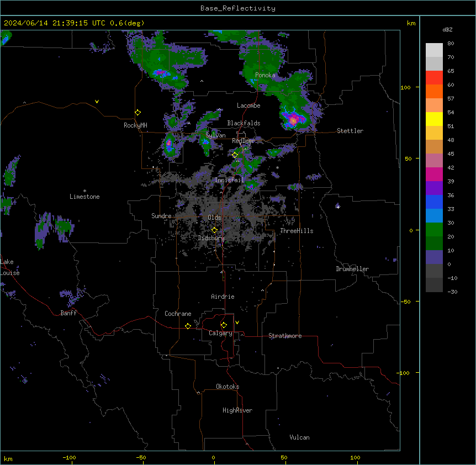Pick the light blue 30-33 dBZ legend swatch
The width and height of the screenshot is (476, 465).
pos(434,216)
